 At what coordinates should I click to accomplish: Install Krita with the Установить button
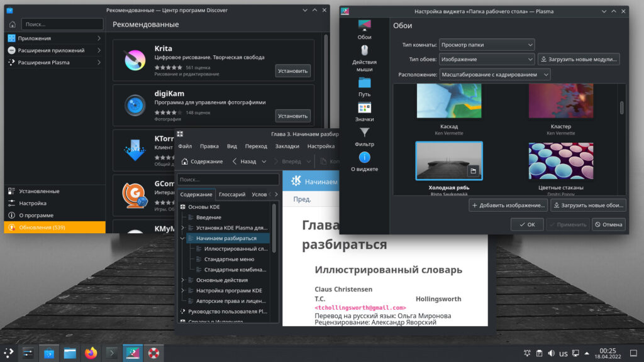292,71
